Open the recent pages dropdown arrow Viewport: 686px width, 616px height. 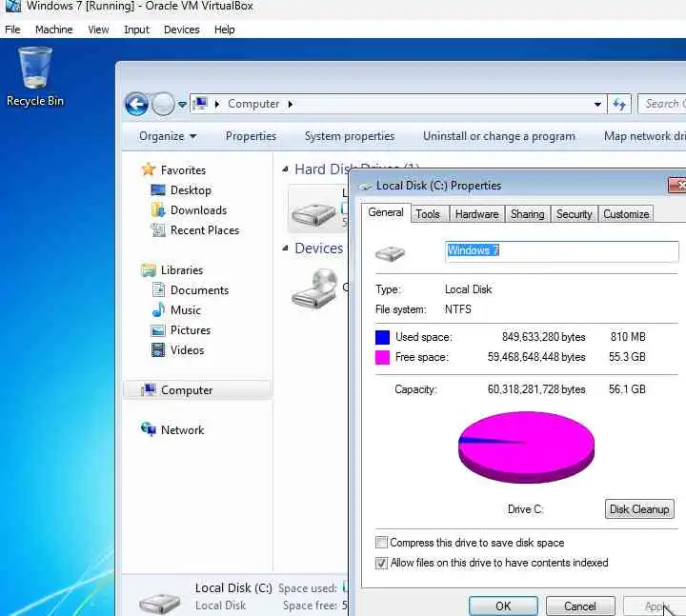point(182,105)
